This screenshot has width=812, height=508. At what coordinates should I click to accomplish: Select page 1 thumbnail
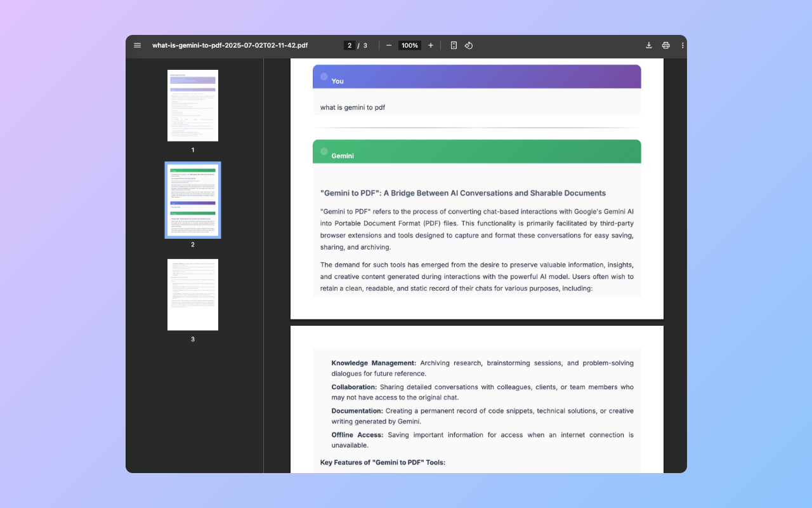[192, 105]
